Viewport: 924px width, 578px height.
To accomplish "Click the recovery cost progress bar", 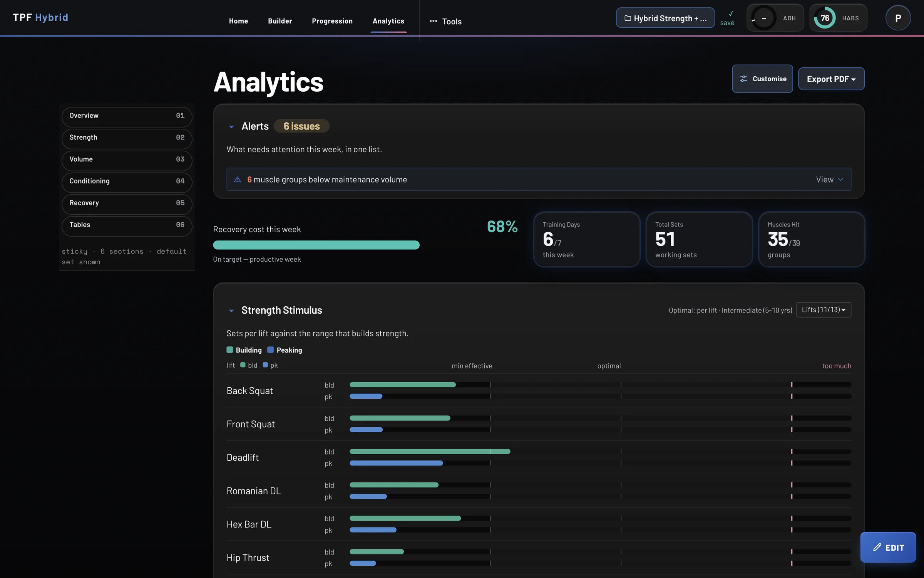I will pyautogui.click(x=316, y=245).
